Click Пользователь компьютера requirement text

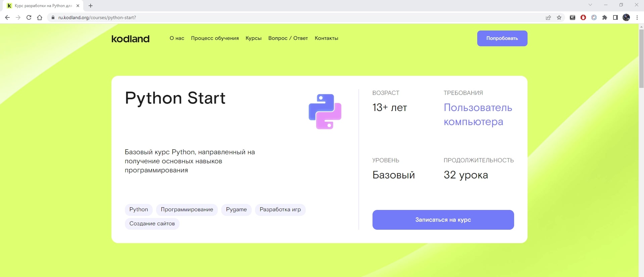coord(478,115)
